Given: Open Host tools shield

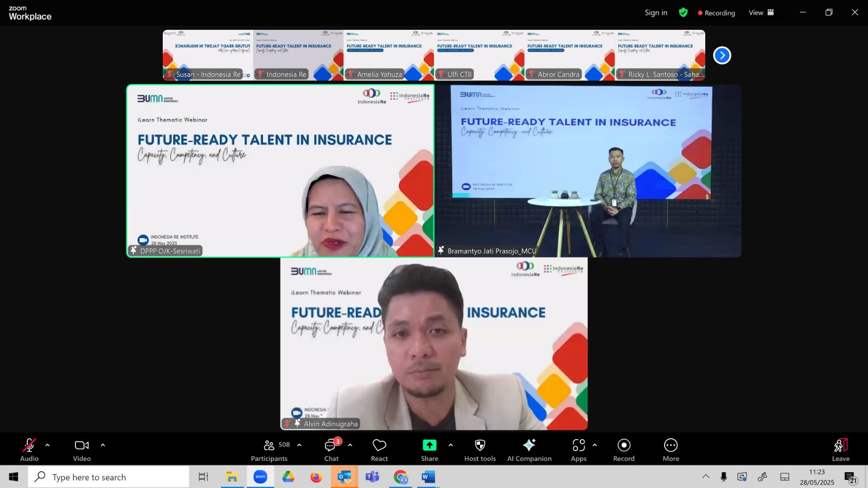Looking at the screenshot, I should (480, 450).
